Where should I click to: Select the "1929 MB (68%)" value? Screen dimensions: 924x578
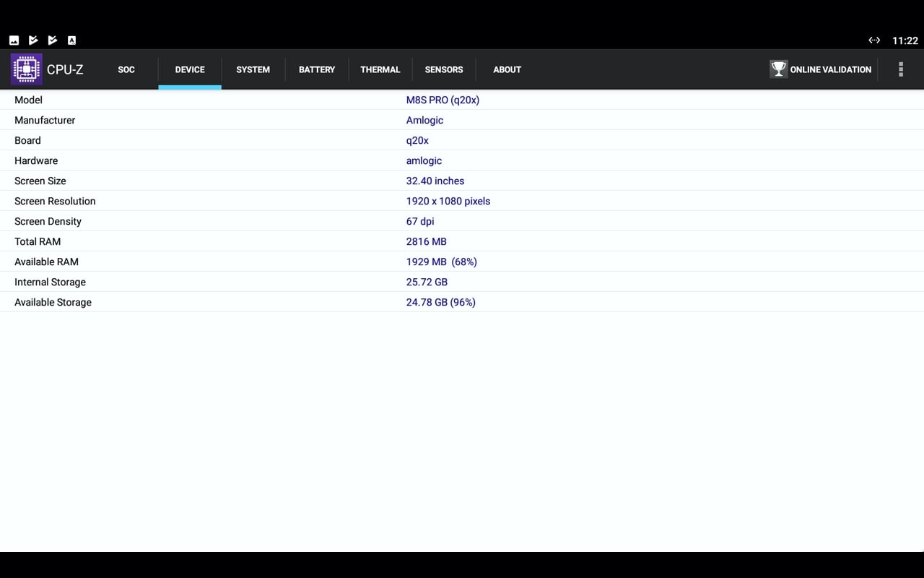[442, 262]
